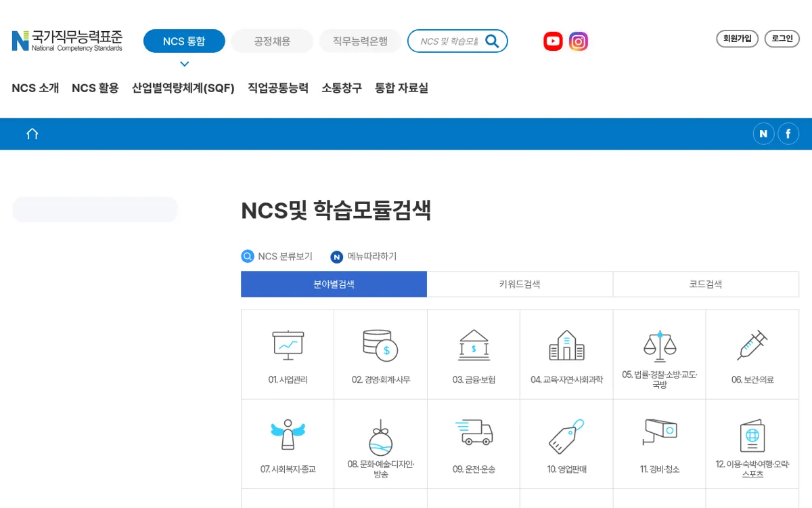Click the 07. 사회복지·종교 label
The width and height of the screenshot is (812, 508).
coord(288,469)
